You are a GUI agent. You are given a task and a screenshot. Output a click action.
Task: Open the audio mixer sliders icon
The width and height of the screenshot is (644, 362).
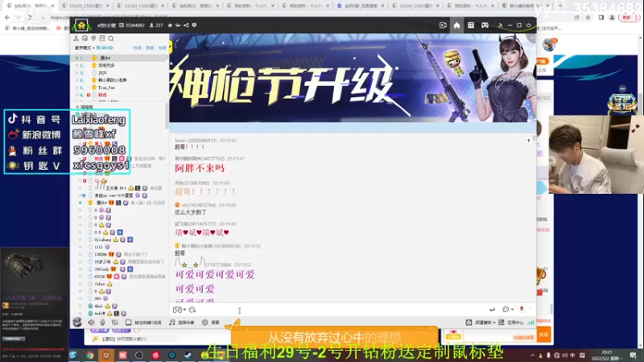pyautogui.click(x=114, y=323)
